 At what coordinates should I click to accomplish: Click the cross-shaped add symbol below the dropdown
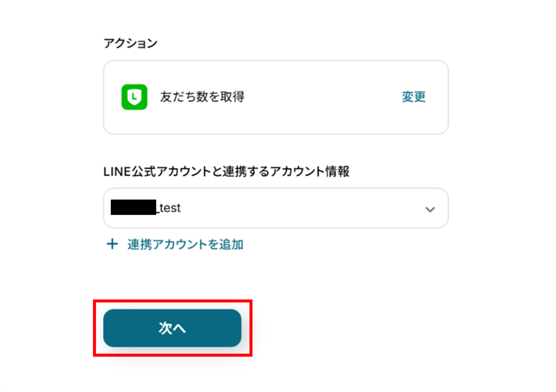(112, 244)
